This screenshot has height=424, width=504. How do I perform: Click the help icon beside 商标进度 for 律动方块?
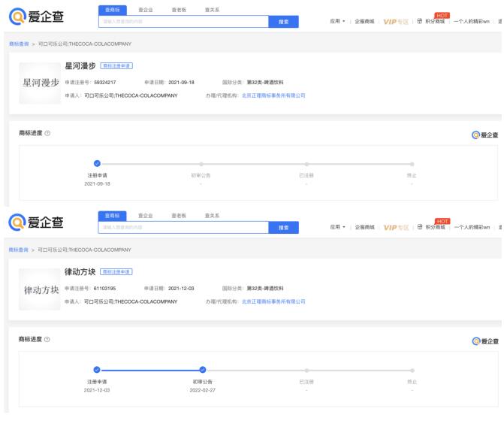[x=47, y=339]
